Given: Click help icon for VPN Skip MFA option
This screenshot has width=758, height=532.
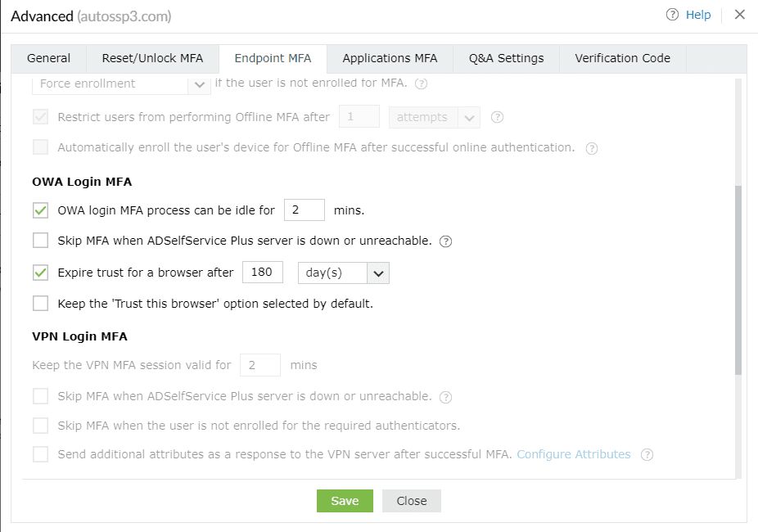Looking at the screenshot, I should click(x=446, y=397).
